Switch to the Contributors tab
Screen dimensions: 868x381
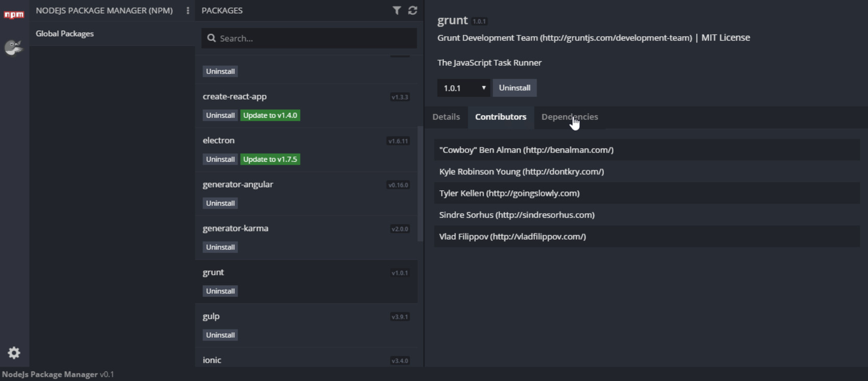pos(501,117)
